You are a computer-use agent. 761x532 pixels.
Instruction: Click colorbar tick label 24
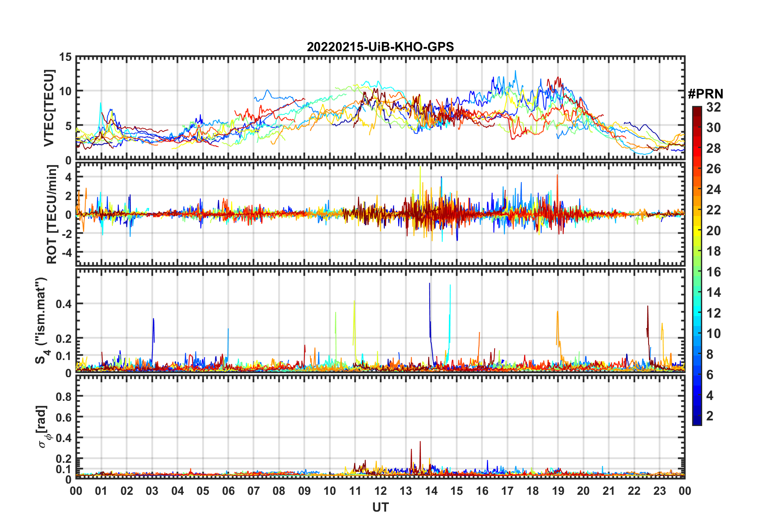coord(713,190)
